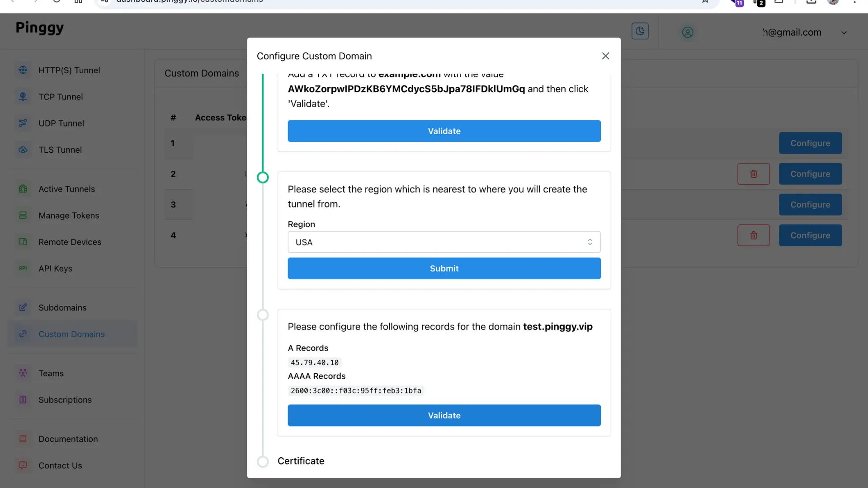
Task: Close the Configure Custom Domain dialog
Action: [605, 56]
